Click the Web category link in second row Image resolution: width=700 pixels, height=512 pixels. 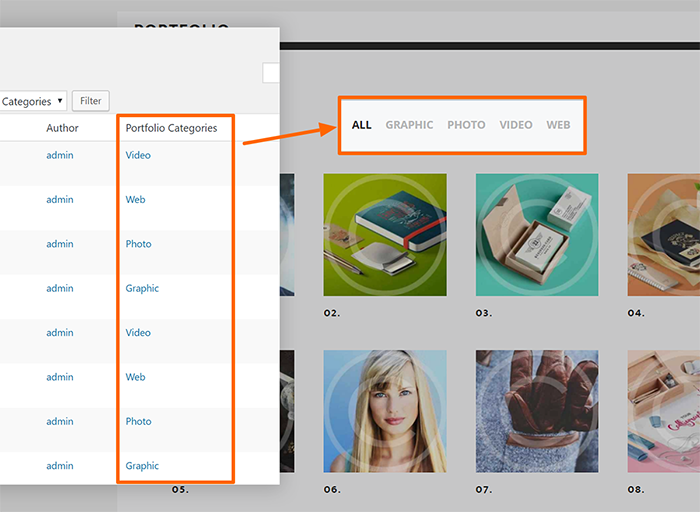(x=135, y=200)
